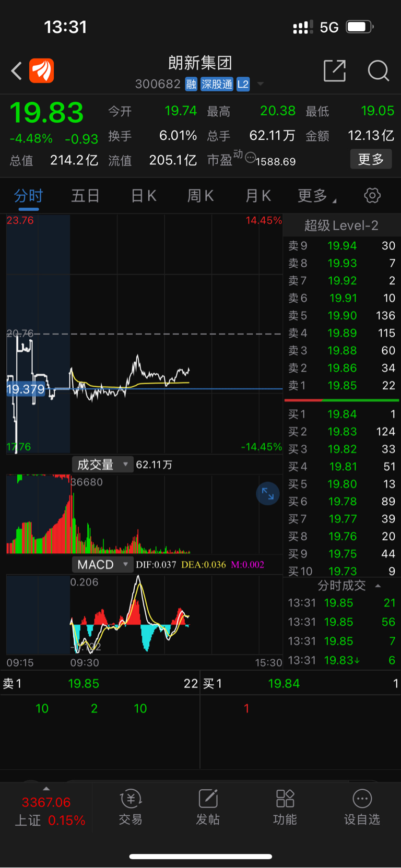Expand stock name dropdown arrow

click(x=260, y=84)
